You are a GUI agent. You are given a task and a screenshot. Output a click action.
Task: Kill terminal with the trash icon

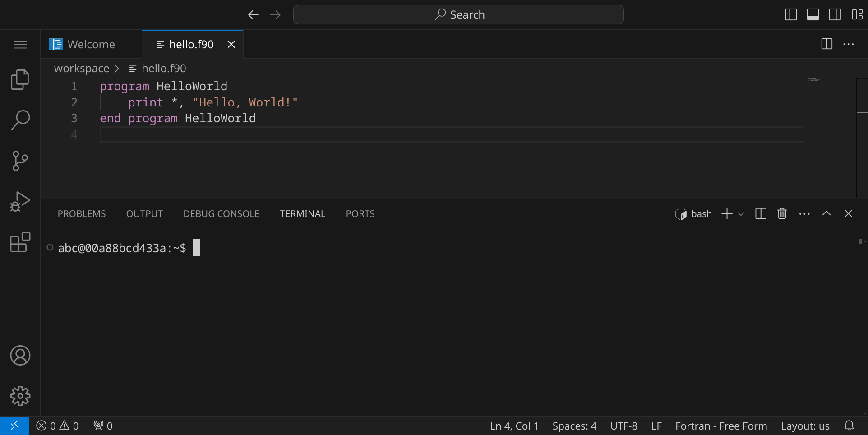point(782,214)
